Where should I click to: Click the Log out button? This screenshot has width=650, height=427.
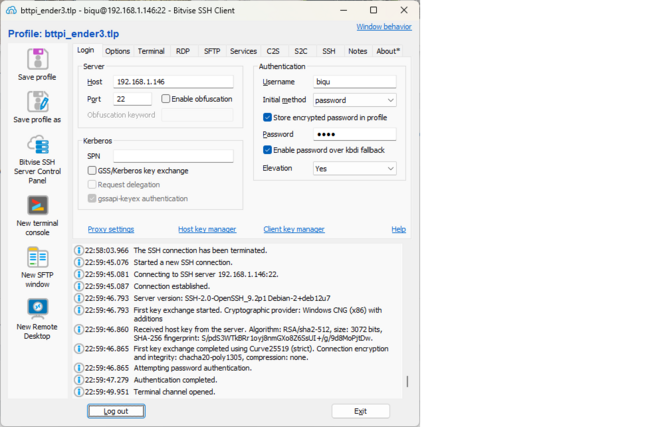click(115, 411)
